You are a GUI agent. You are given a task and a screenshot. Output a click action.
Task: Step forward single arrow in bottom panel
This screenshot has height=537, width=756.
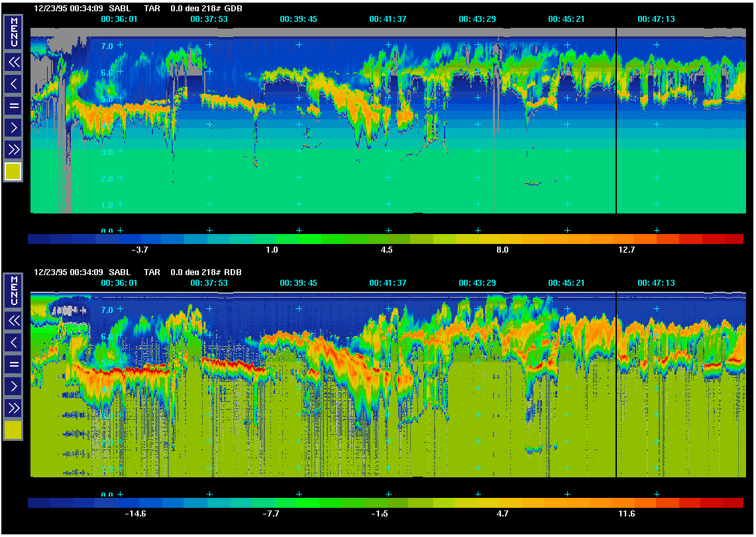tap(13, 385)
